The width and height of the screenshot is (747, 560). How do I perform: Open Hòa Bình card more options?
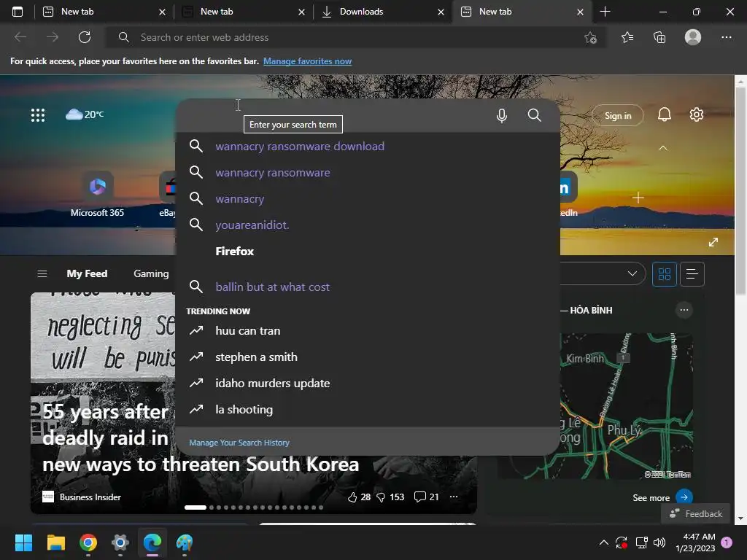pyautogui.click(x=684, y=310)
